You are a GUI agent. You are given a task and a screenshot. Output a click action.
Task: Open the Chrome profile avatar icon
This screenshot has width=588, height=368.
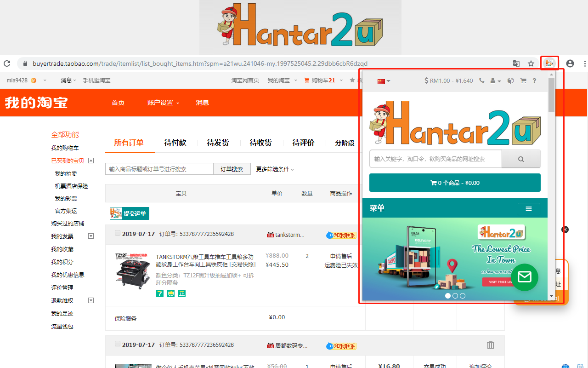click(x=570, y=63)
